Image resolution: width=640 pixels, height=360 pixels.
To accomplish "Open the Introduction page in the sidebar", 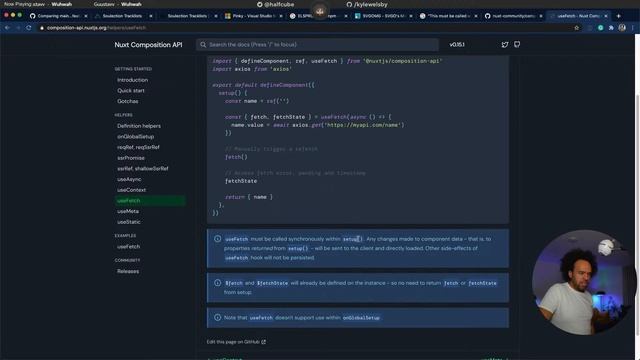I will coord(132,80).
